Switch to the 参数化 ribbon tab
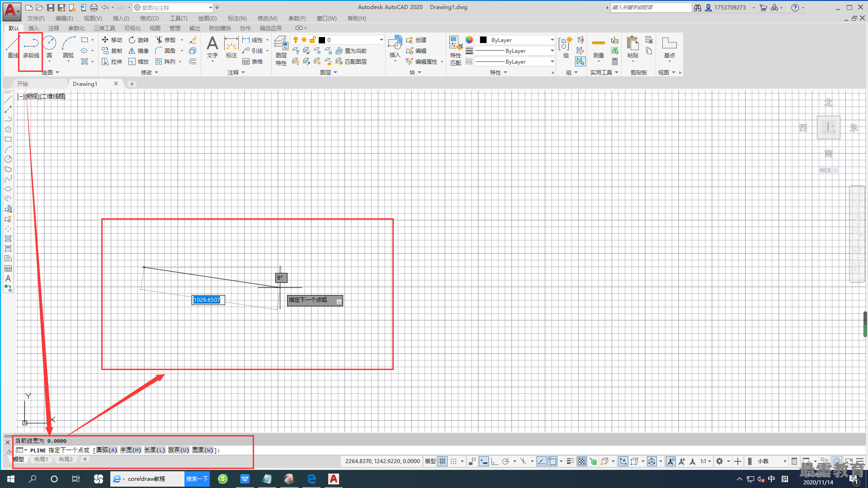This screenshot has height=488, width=868. click(76, 28)
